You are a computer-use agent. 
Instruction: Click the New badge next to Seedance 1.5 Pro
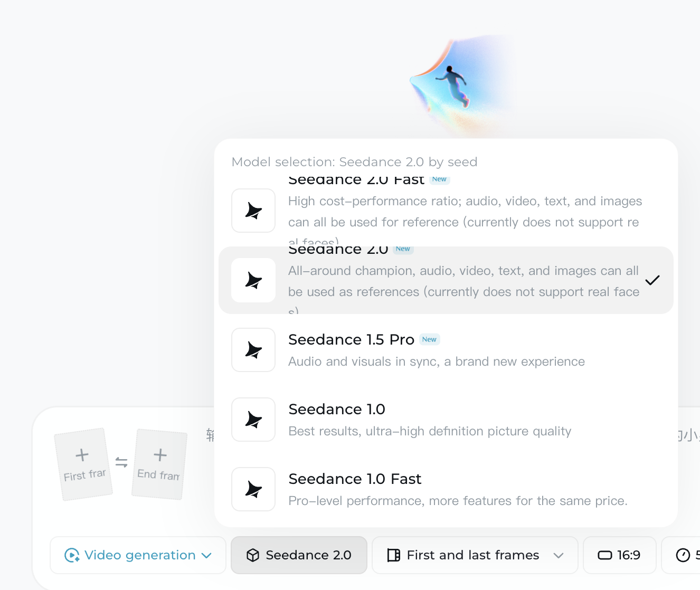point(430,339)
